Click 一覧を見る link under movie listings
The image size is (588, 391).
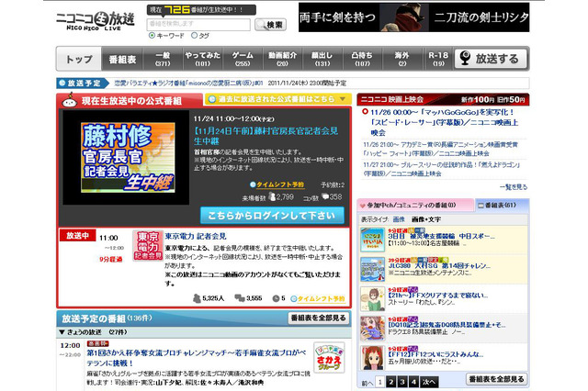(x=514, y=187)
